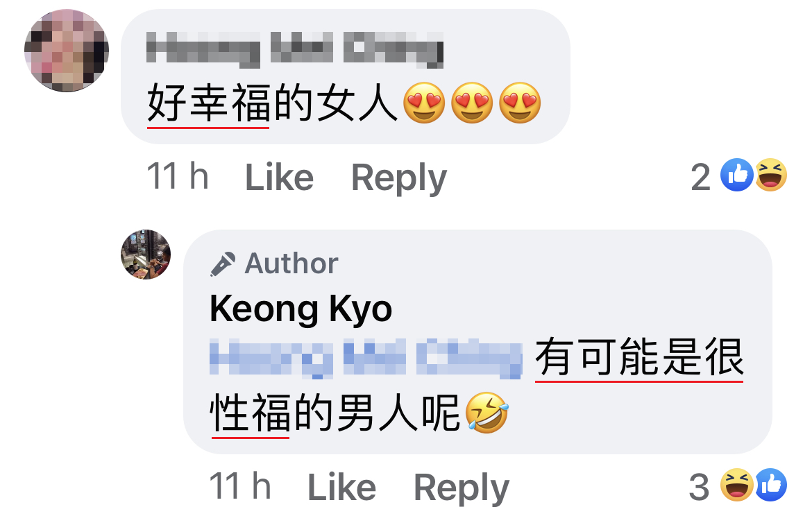Open Keong Kyo's profile picture
The width and height of the screenshot is (812, 516).
(x=146, y=255)
